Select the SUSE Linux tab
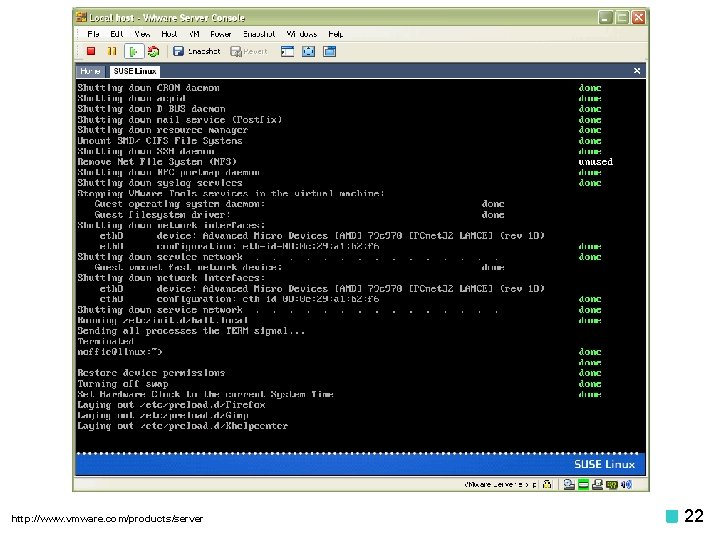Image resolution: width=720 pixels, height=540 pixels. (135, 71)
